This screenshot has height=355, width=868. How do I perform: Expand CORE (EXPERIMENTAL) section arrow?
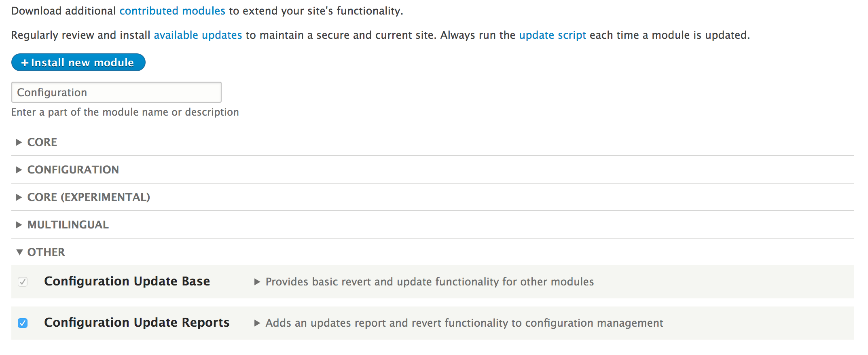[19, 197]
